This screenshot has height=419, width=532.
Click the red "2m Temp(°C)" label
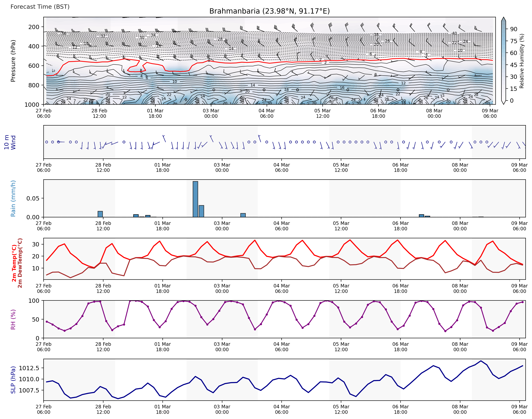click(x=14, y=263)
